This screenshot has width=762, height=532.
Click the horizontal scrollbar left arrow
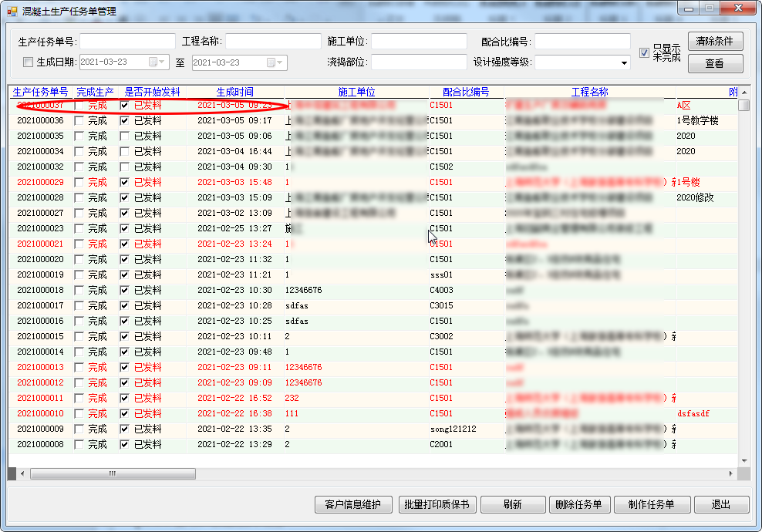point(22,473)
